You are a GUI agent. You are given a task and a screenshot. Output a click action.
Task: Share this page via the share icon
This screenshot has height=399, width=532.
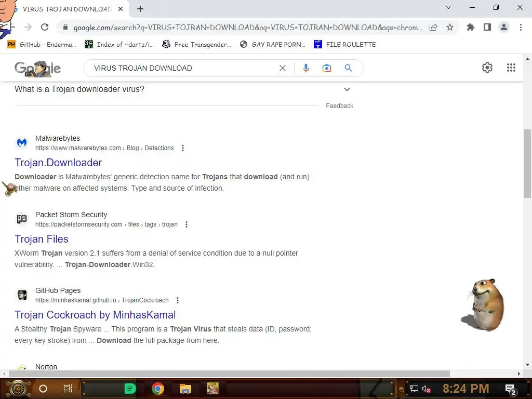tap(433, 27)
